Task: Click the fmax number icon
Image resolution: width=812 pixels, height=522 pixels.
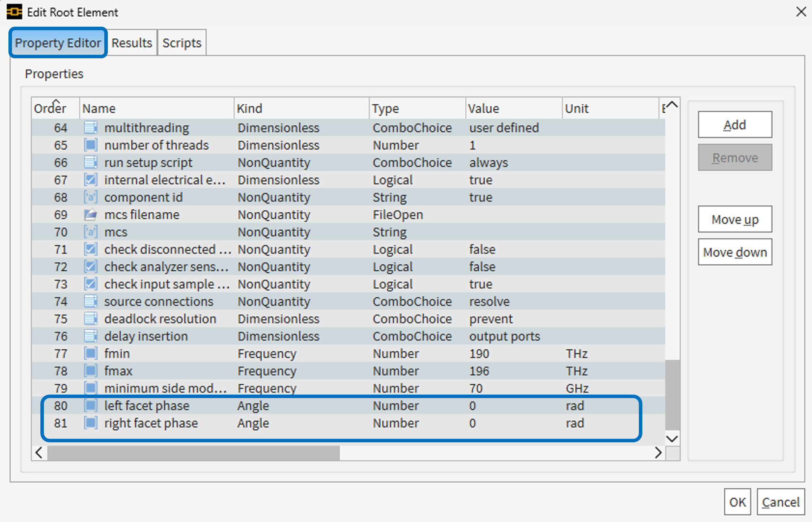Action: [91, 371]
